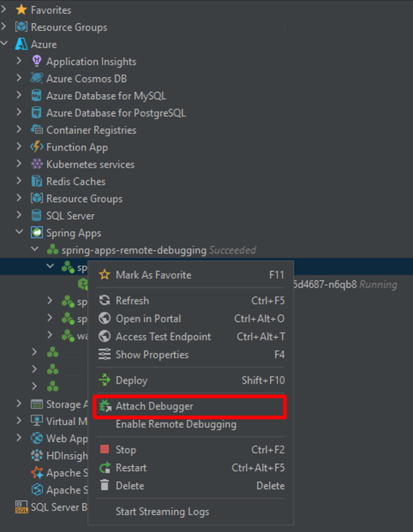Click the Function App lightning icon
Image resolution: width=413 pixels, height=532 pixels.
pos(37,147)
